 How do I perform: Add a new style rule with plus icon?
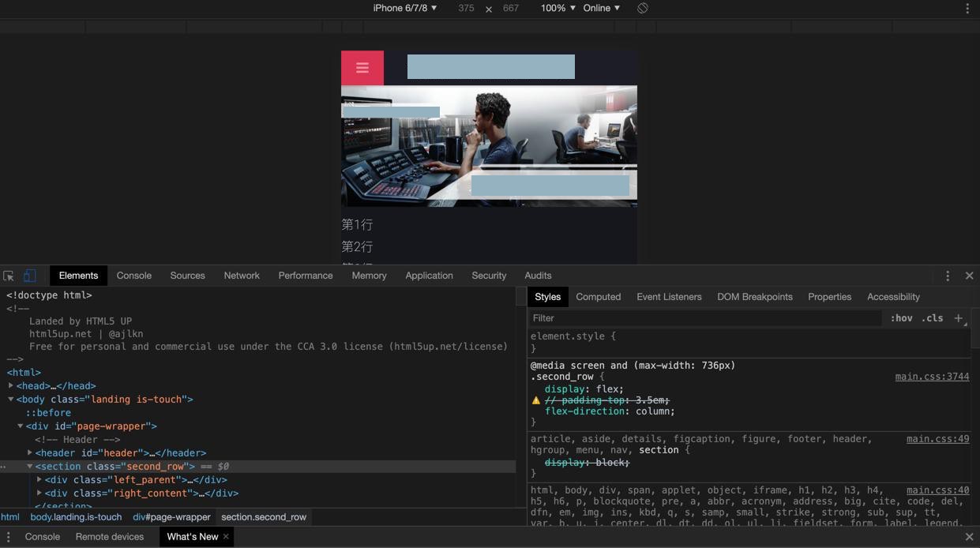(958, 318)
